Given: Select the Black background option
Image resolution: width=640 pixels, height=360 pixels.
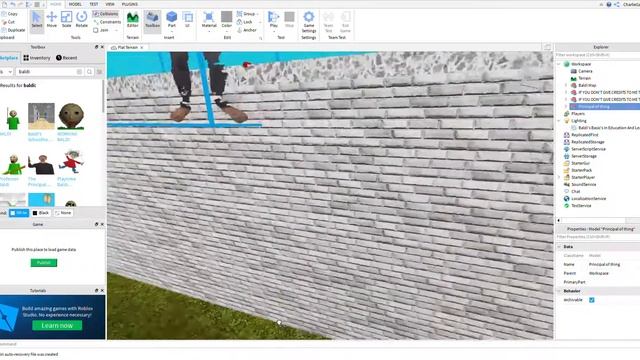Looking at the screenshot, I should click(41, 213).
